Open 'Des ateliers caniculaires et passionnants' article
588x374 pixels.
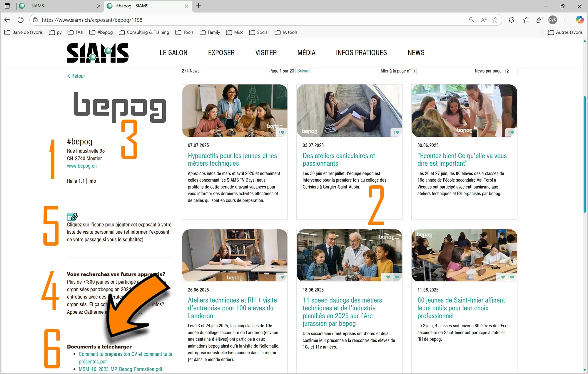click(339, 160)
